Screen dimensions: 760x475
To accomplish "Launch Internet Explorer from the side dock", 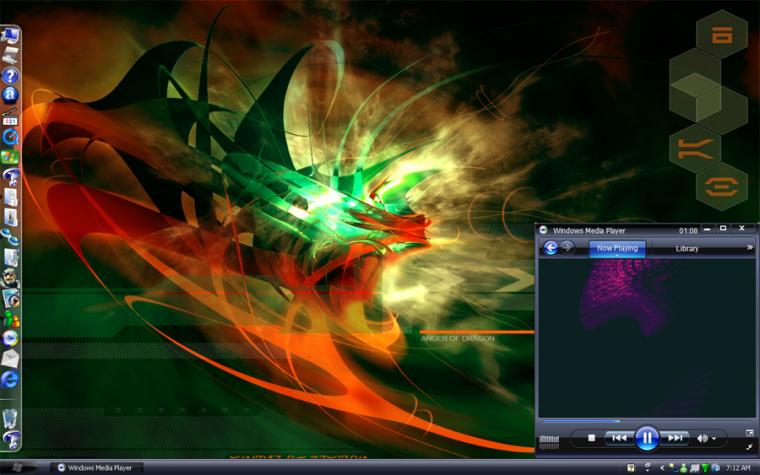I will 11,380.
